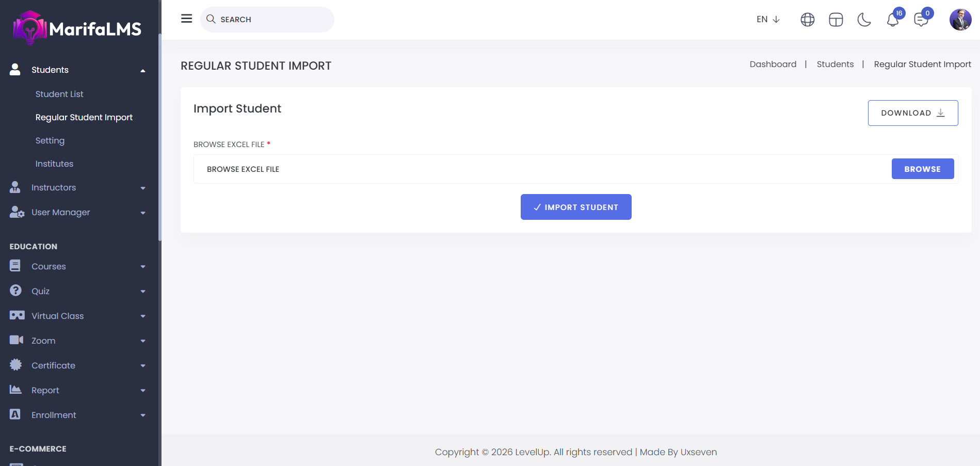Screen dimensions: 980x466
Task: Open the globe language icon
Action: tap(807, 20)
